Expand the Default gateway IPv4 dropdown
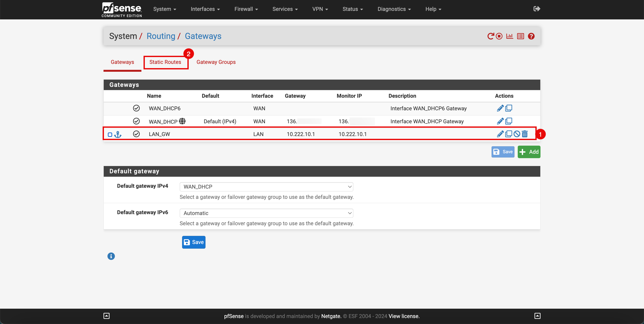The height and width of the screenshot is (324, 644). [266, 186]
